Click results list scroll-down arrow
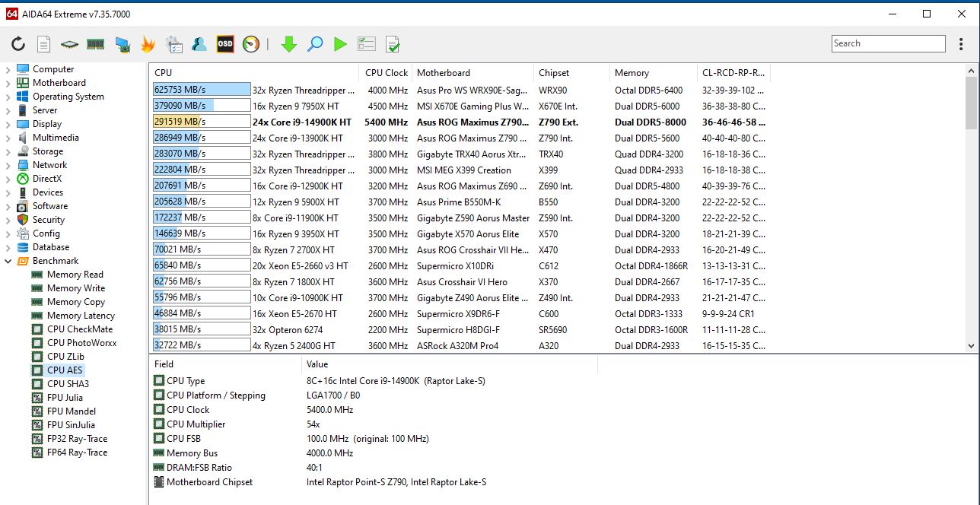 [972, 345]
